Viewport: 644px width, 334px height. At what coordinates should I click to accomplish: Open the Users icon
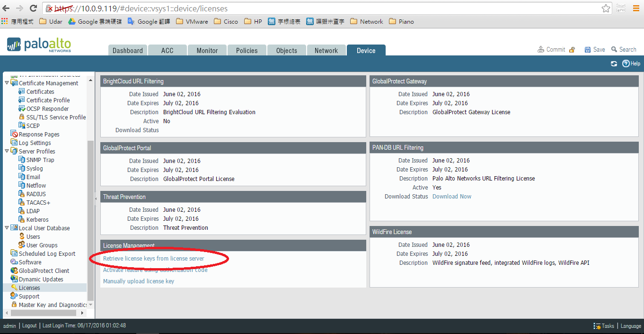pyautogui.click(x=22, y=236)
